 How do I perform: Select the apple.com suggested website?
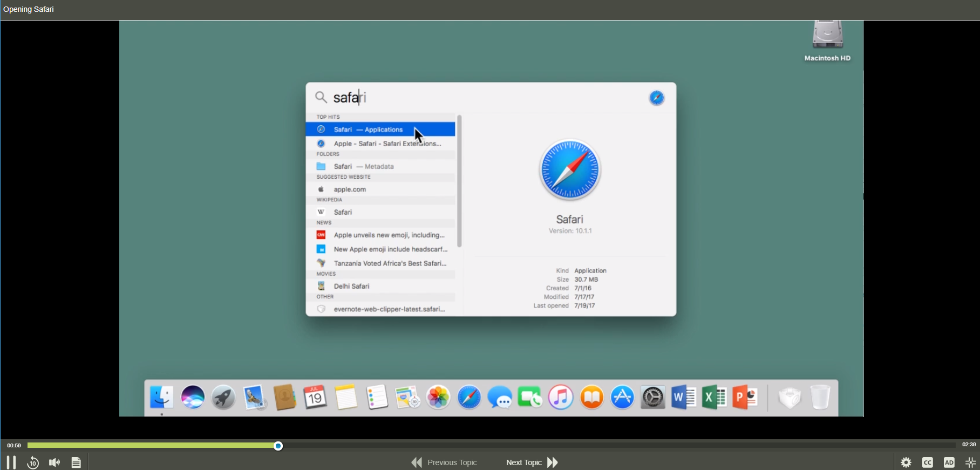point(350,189)
